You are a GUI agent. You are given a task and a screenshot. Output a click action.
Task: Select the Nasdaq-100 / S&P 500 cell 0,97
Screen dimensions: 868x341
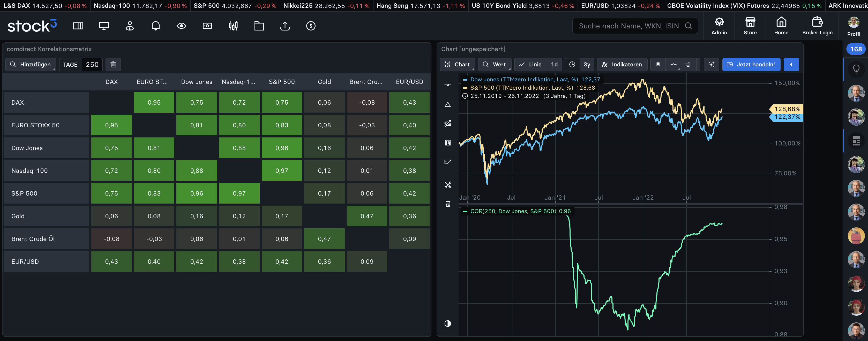[282, 171]
